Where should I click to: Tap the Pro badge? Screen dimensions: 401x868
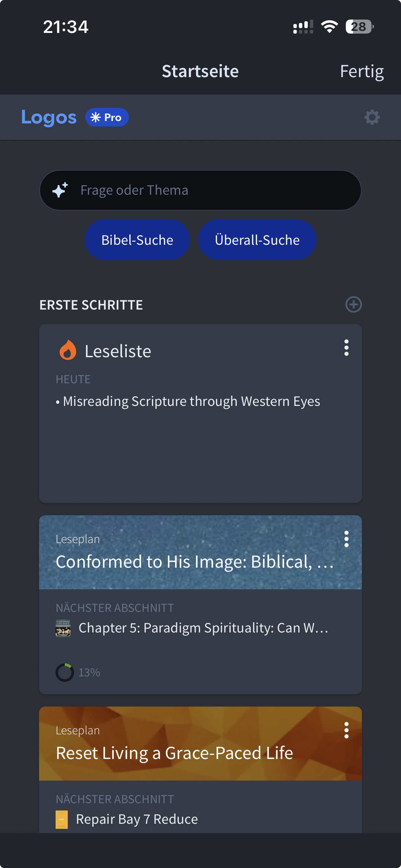tap(107, 118)
